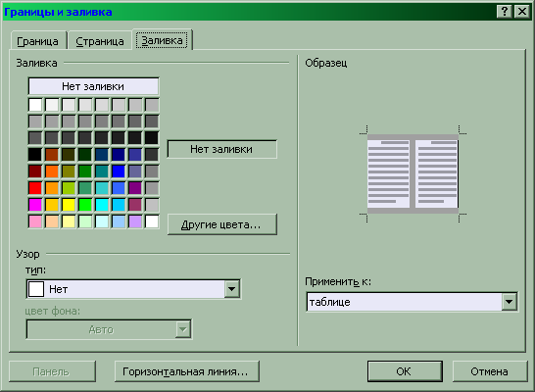Pick the white swatch starting the gray rows

point(35,105)
